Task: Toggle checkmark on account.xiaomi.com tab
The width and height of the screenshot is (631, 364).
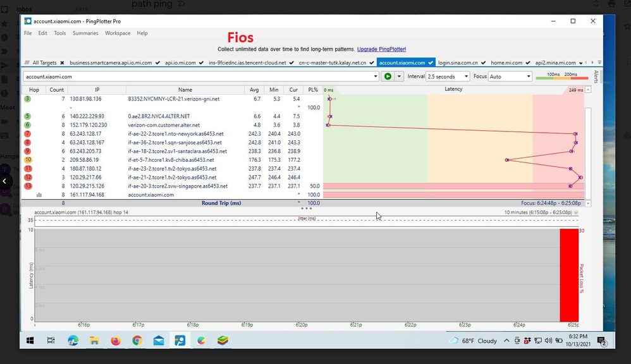Action: point(431,63)
